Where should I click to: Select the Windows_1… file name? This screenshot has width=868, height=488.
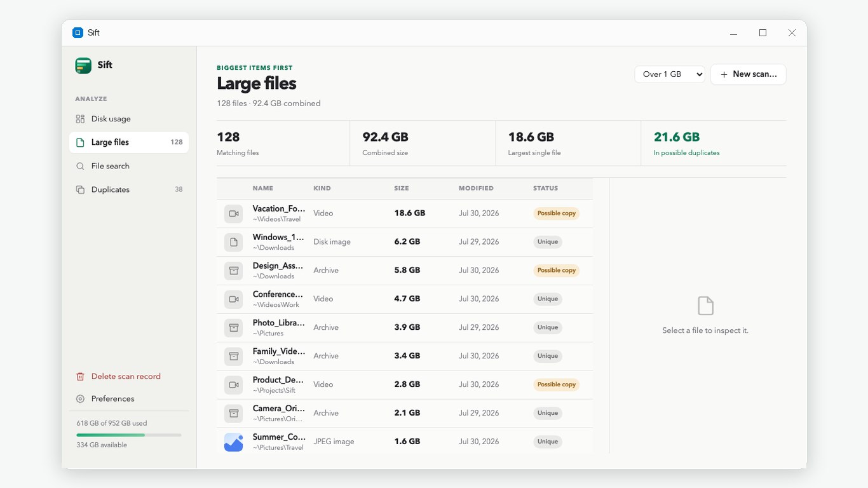278,237
